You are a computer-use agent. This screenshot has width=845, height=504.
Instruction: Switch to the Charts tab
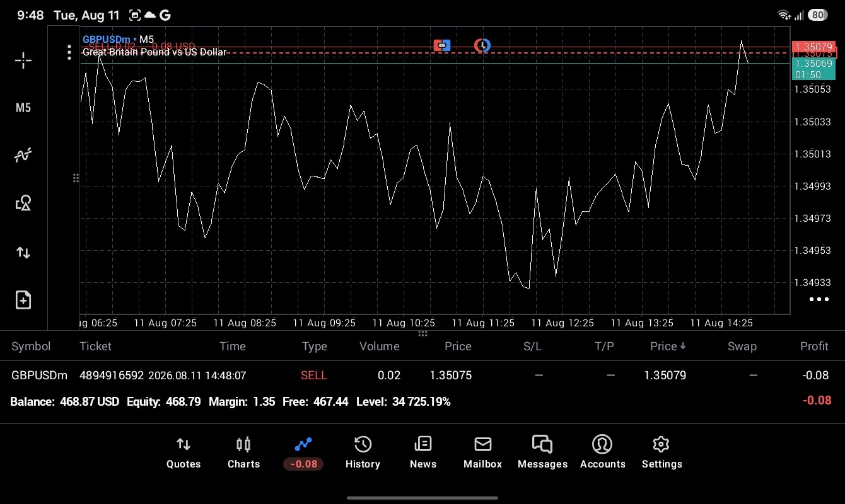[243, 453]
